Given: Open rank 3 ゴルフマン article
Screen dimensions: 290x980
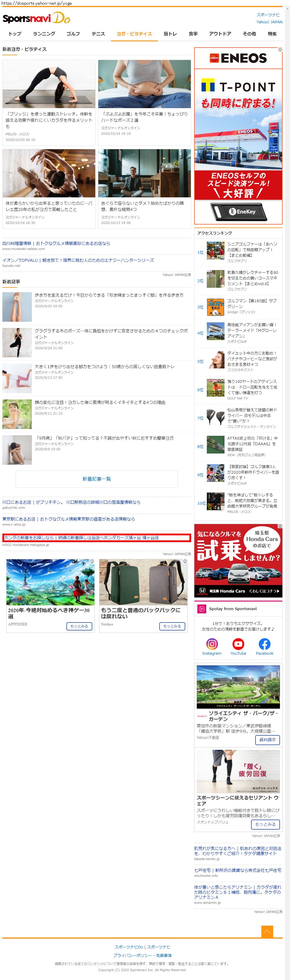Looking at the screenshot, I should (252, 304).
